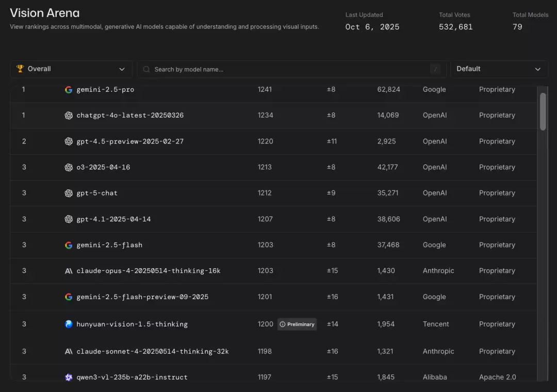Viewport: 557px width, 392px height.
Task: Click the OpenAI logo beside gpt-5-chat
Action: pos(69,193)
